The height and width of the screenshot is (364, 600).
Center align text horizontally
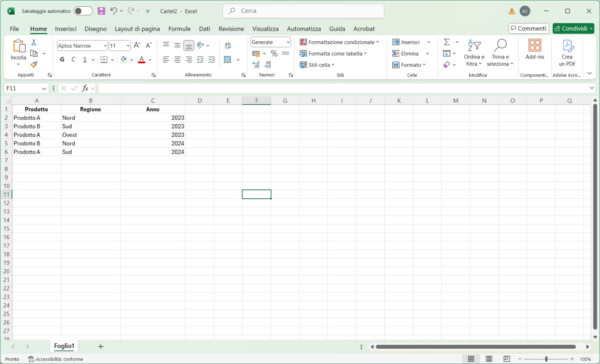click(177, 60)
